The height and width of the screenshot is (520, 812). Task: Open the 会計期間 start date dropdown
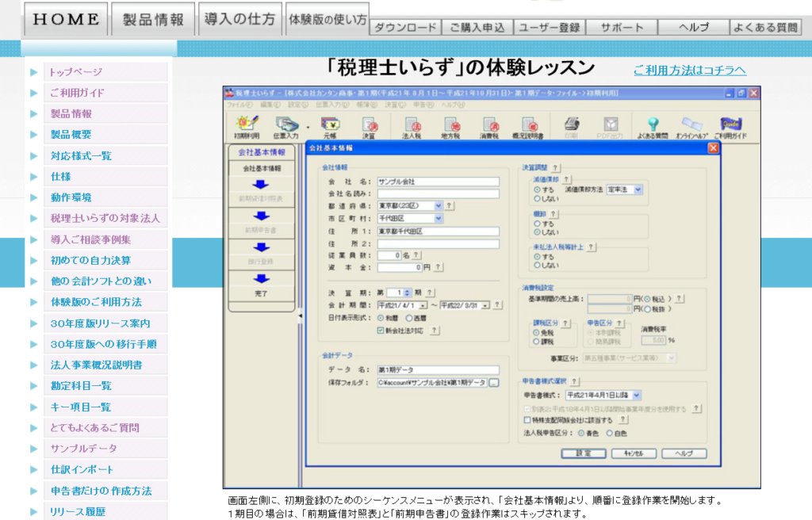(x=423, y=305)
